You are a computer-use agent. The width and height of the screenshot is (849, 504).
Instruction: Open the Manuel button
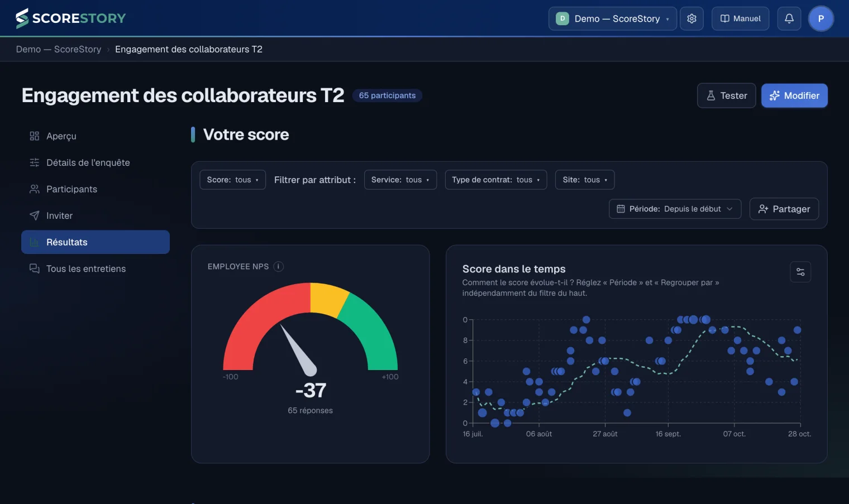click(x=740, y=18)
